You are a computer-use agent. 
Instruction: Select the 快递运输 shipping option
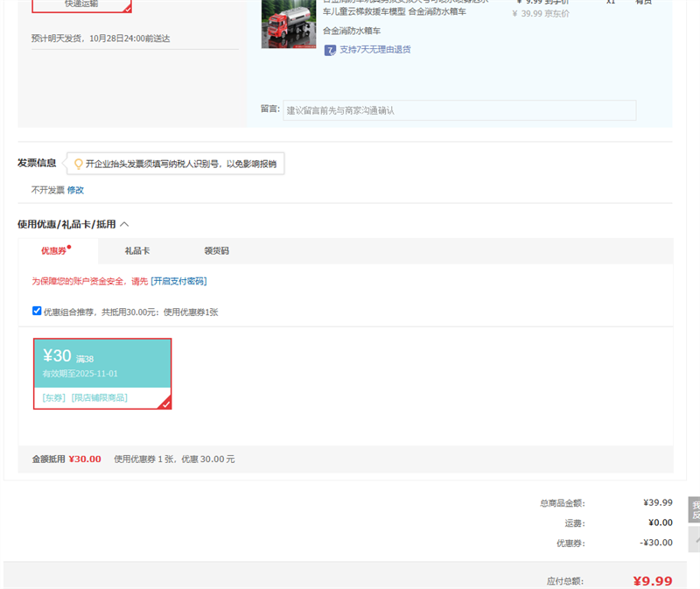[81, 4]
